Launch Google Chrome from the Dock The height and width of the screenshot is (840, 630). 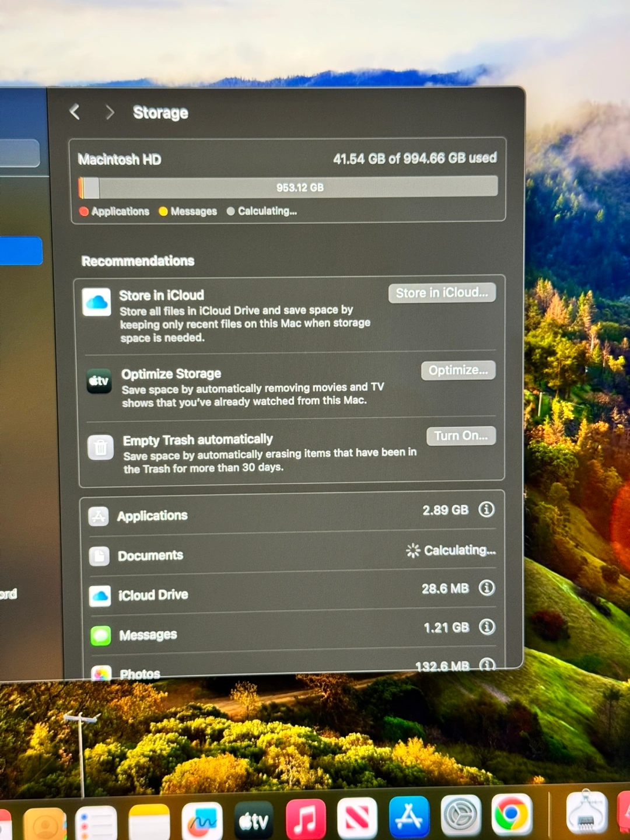coord(512,814)
